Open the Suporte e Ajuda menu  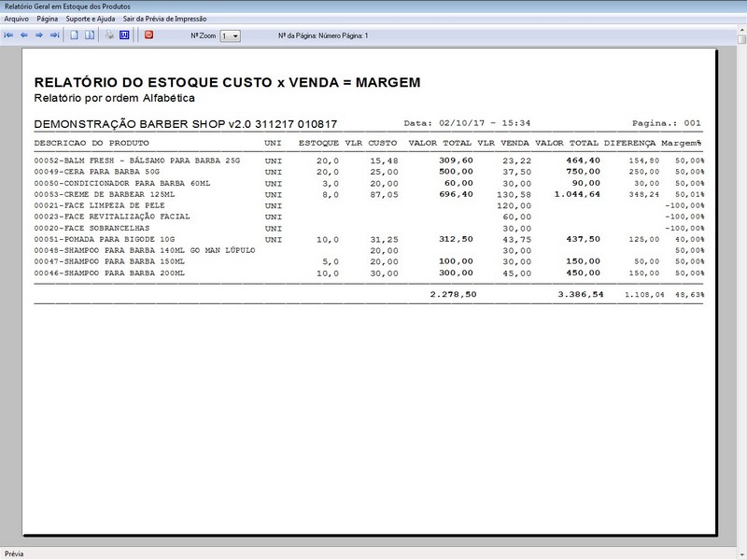point(91,19)
